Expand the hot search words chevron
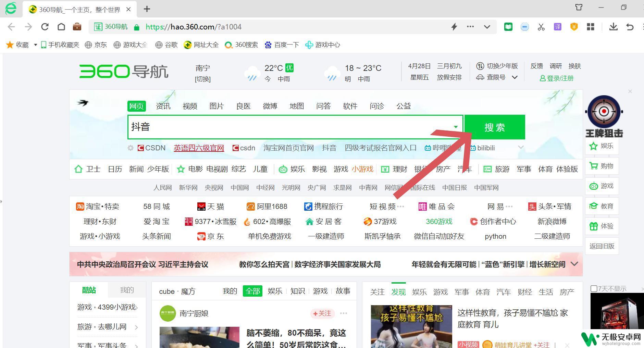644x348 pixels. coord(521,147)
